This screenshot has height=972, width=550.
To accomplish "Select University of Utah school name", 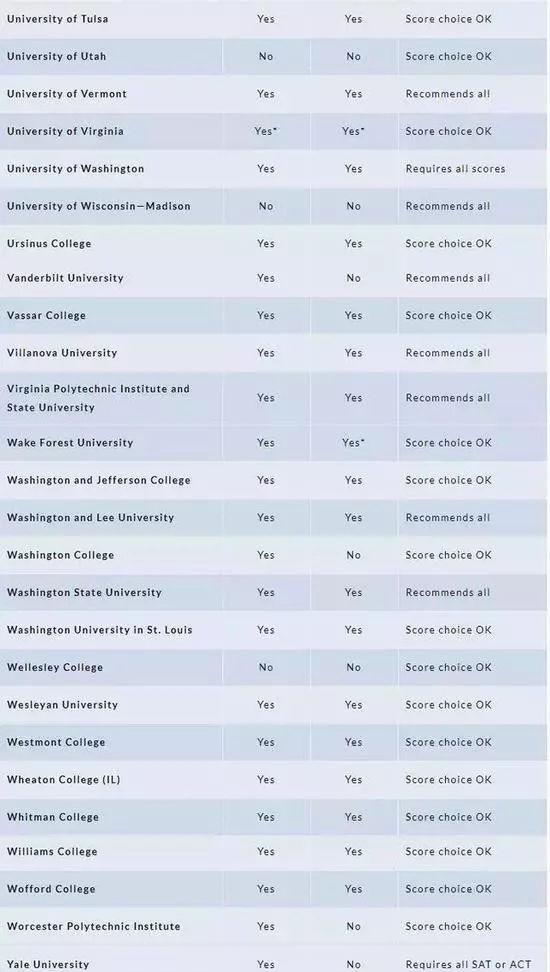I will tap(56, 56).
